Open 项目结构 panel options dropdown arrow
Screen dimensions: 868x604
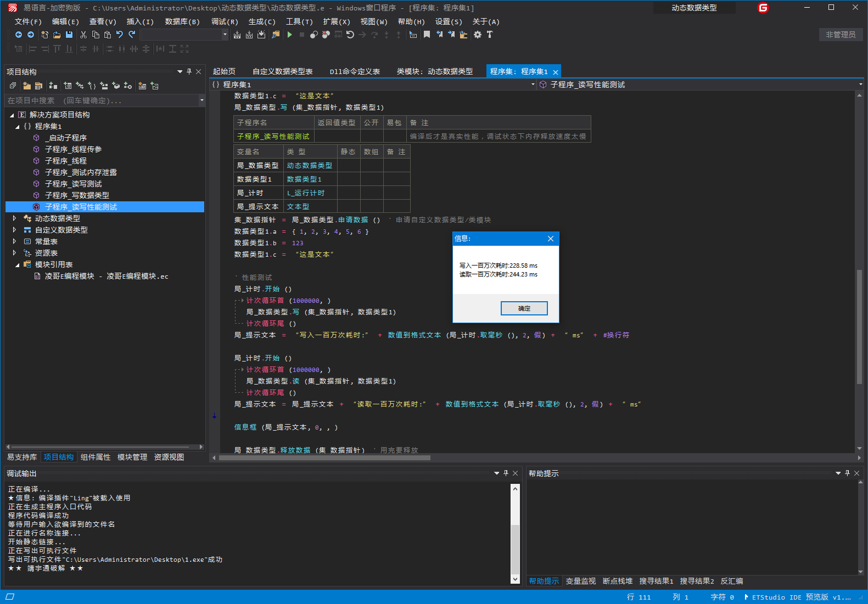coord(180,72)
